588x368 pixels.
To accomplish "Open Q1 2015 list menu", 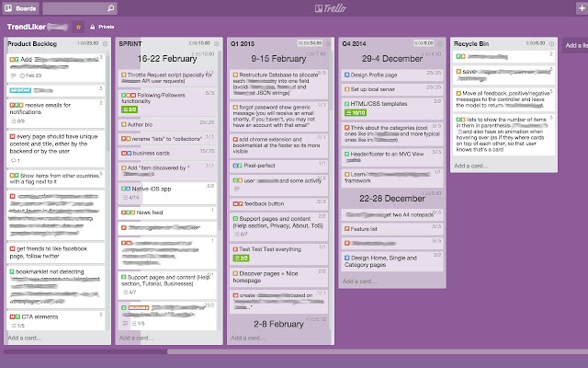I will (328, 43).
